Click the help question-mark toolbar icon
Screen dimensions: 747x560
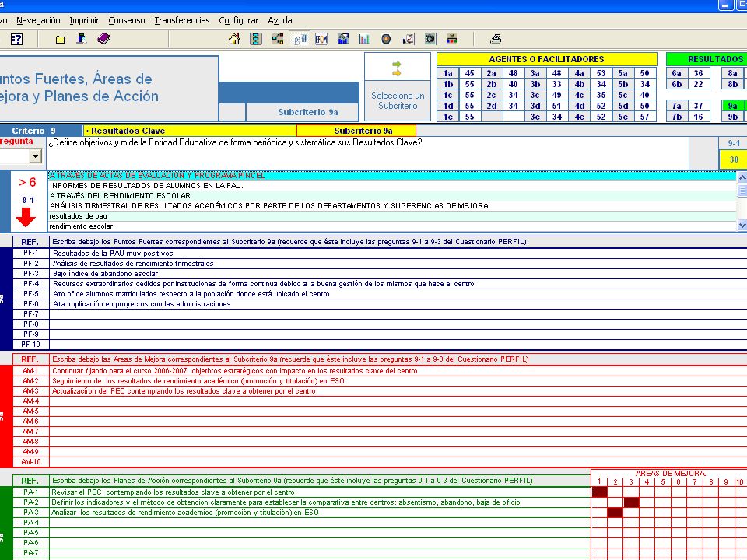click(16, 39)
